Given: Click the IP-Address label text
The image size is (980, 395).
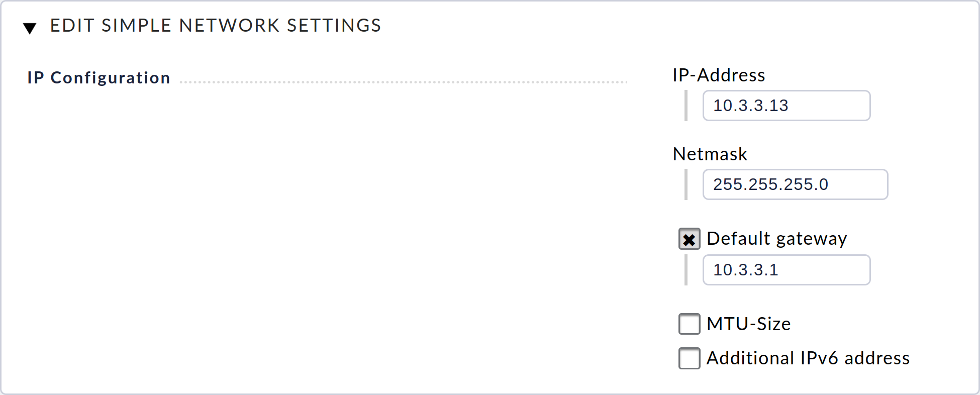Looking at the screenshot, I should tap(719, 75).
